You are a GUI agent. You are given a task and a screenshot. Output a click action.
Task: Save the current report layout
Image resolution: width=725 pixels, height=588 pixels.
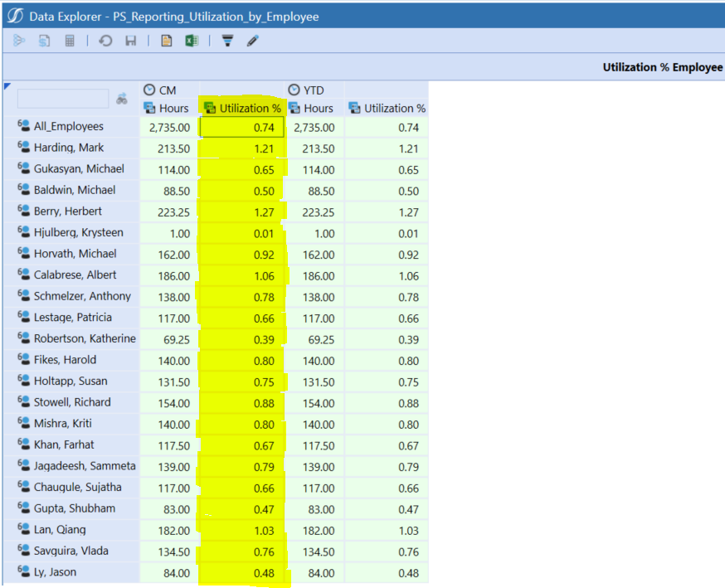(x=131, y=40)
